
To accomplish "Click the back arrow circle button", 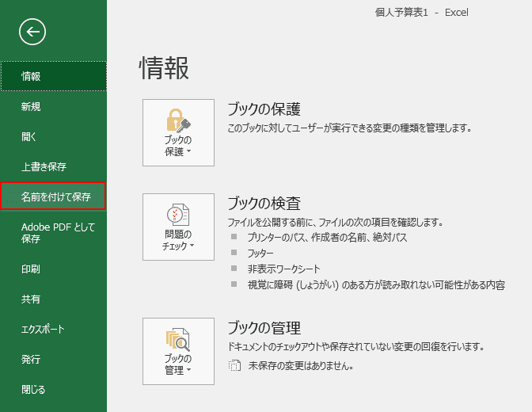I will pos(32,32).
